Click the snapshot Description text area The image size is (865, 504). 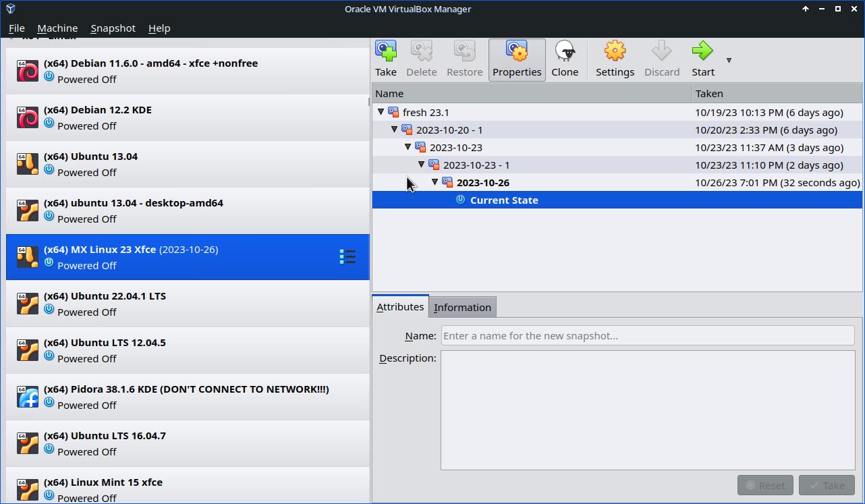pos(648,410)
